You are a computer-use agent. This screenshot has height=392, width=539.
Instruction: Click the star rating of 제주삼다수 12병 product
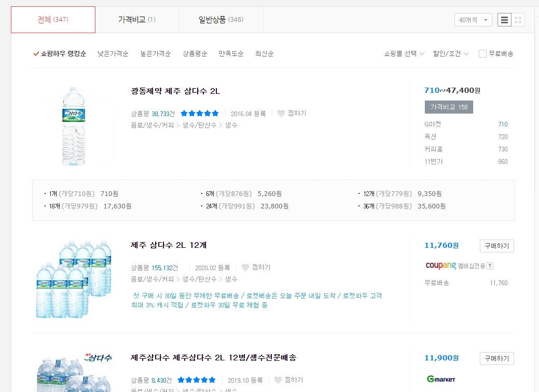tap(196, 379)
